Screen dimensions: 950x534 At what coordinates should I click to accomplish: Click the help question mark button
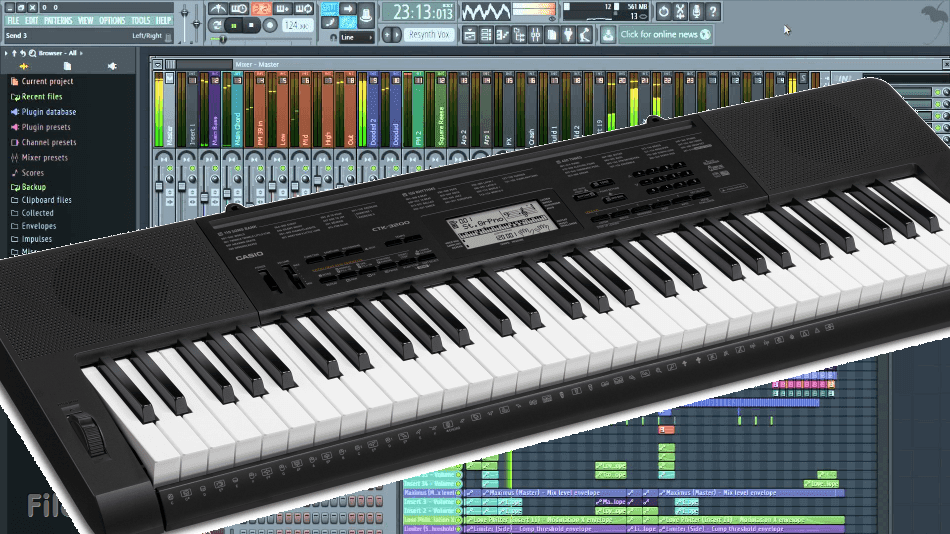713,11
